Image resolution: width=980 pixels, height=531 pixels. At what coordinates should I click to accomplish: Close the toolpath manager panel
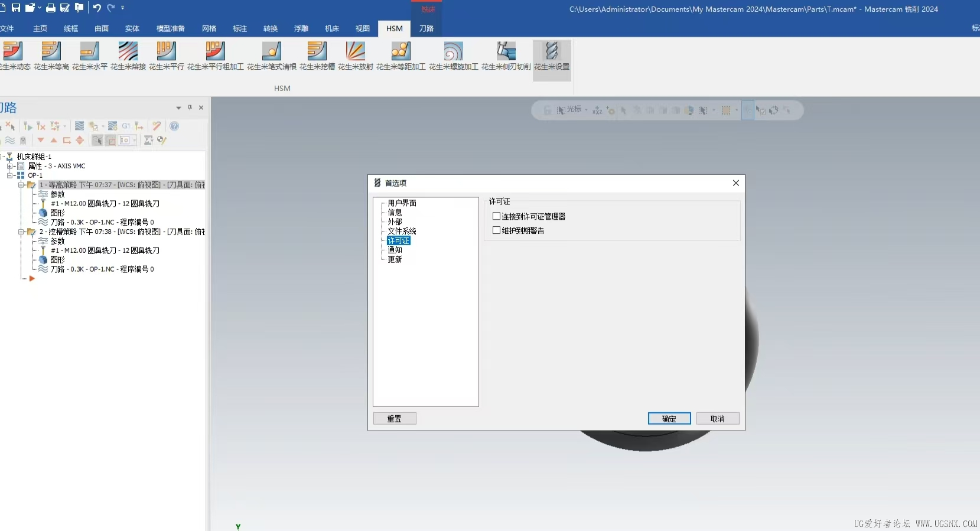201,107
